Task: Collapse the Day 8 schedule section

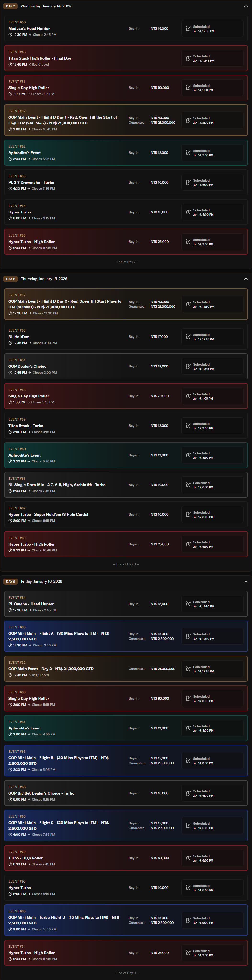Action: coord(246,279)
